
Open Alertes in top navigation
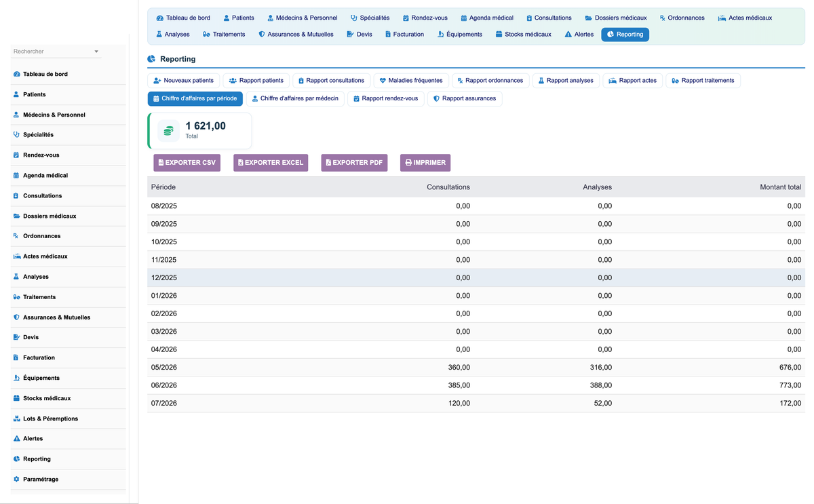[x=579, y=34]
